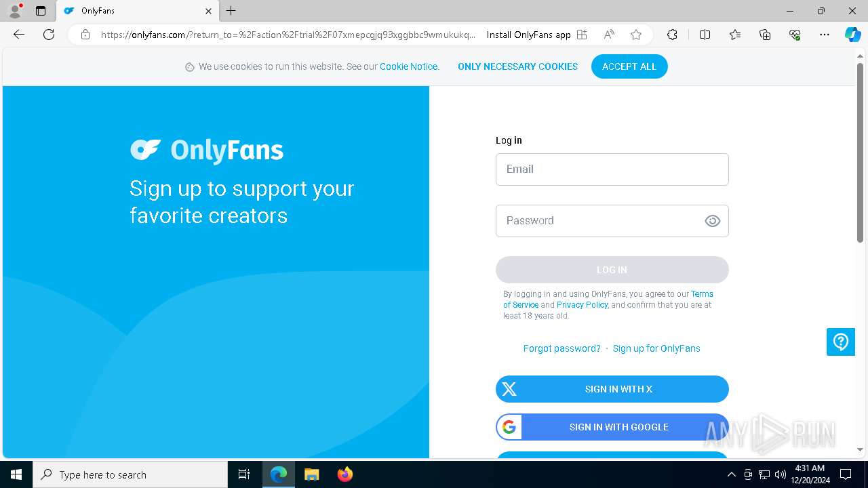Open the Windows Start menu

[16, 474]
